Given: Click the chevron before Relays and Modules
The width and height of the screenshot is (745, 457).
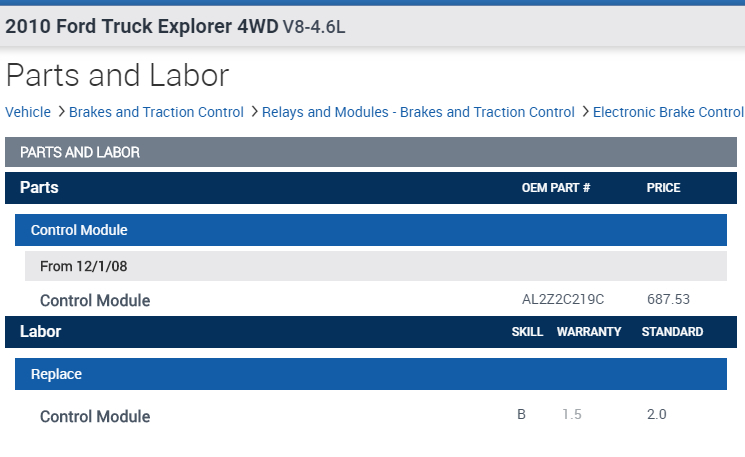Looking at the screenshot, I should (254, 112).
